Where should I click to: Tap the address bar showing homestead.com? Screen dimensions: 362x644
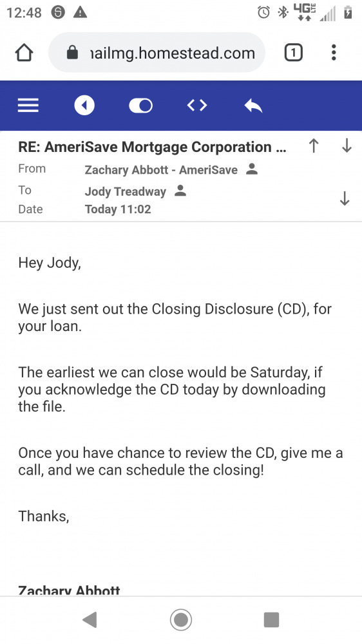pos(157,53)
